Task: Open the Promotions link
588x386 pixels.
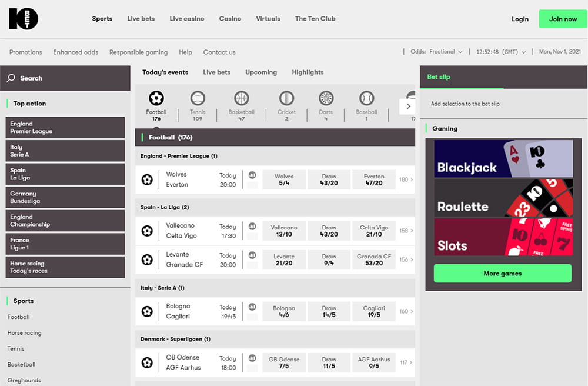Action: 25,52
